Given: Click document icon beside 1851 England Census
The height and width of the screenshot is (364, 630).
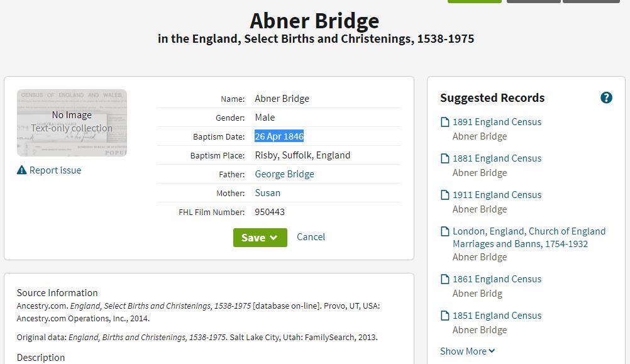Looking at the screenshot, I should point(445,316).
